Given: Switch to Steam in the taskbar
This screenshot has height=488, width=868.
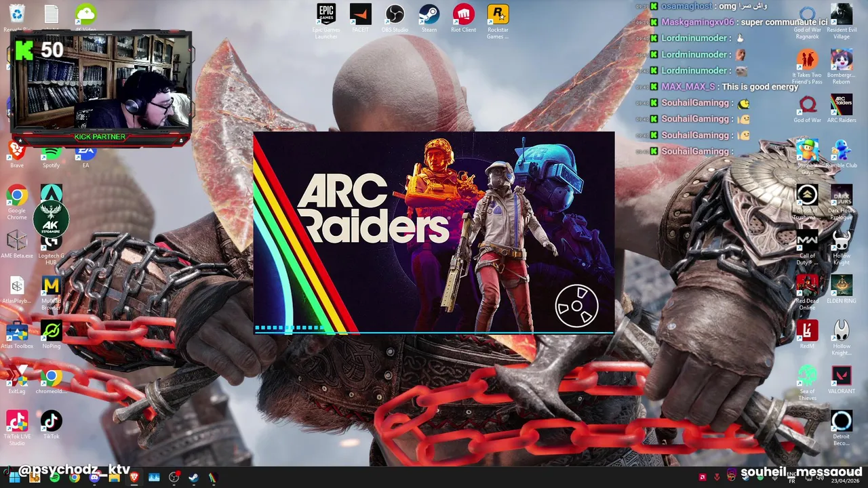Looking at the screenshot, I should (193, 477).
